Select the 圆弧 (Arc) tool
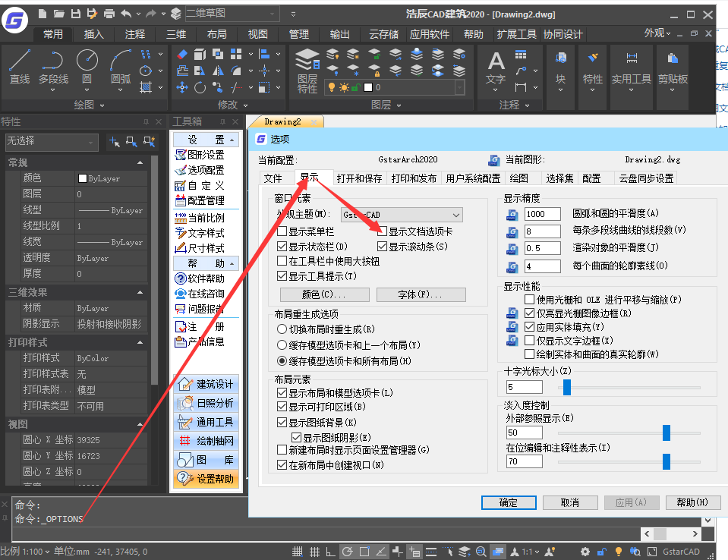 click(x=121, y=66)
